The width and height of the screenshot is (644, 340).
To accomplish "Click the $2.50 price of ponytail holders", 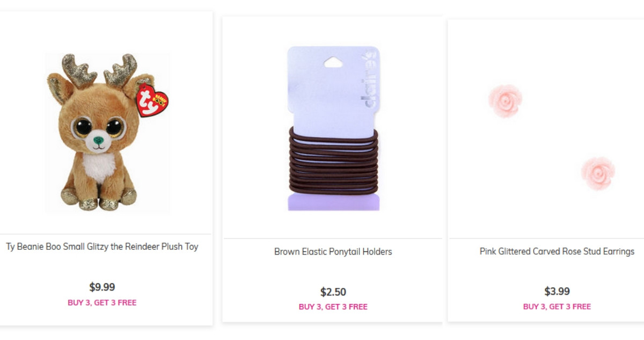I will coord(333,292).
